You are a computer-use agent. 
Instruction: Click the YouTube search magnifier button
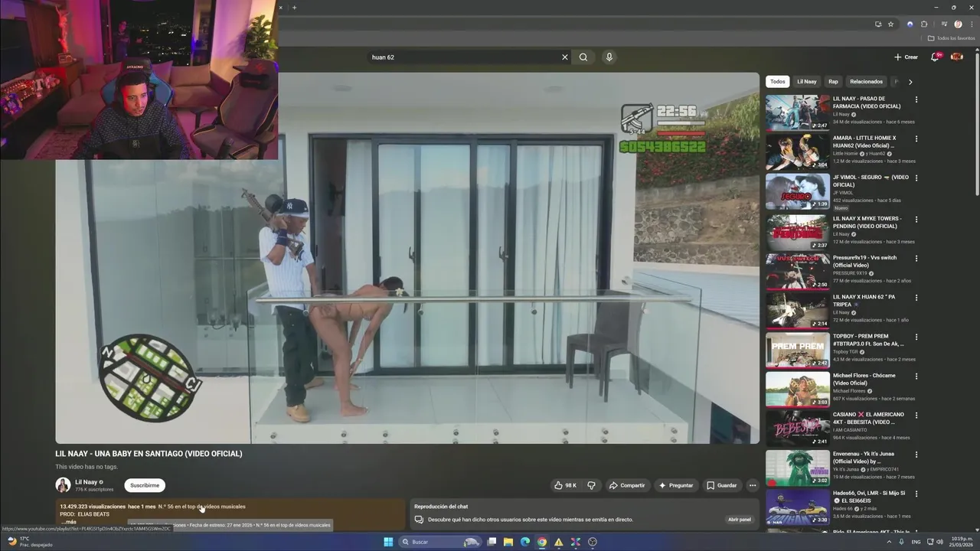coord(583,57)
